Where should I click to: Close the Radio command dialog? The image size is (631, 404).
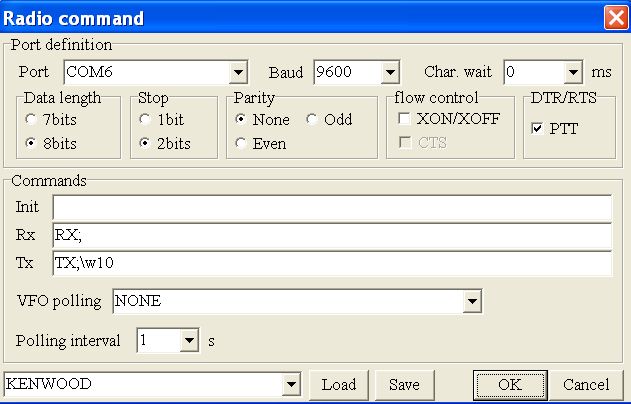(x=615, y=18)
